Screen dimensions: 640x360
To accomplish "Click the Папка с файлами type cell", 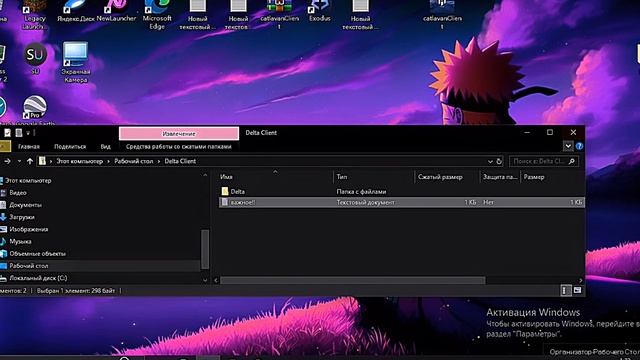I will coord(361,191).
